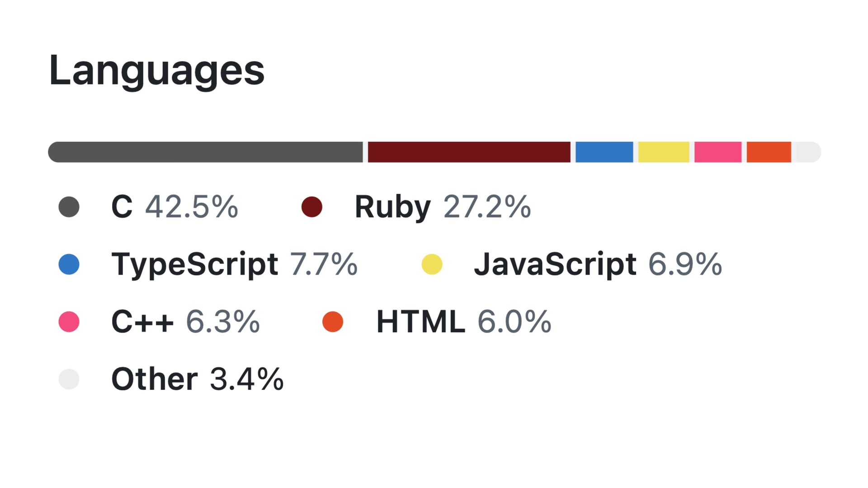
Task: Open the C 42.5% language link
Action: pyautogui.click(x=175, y=207)
